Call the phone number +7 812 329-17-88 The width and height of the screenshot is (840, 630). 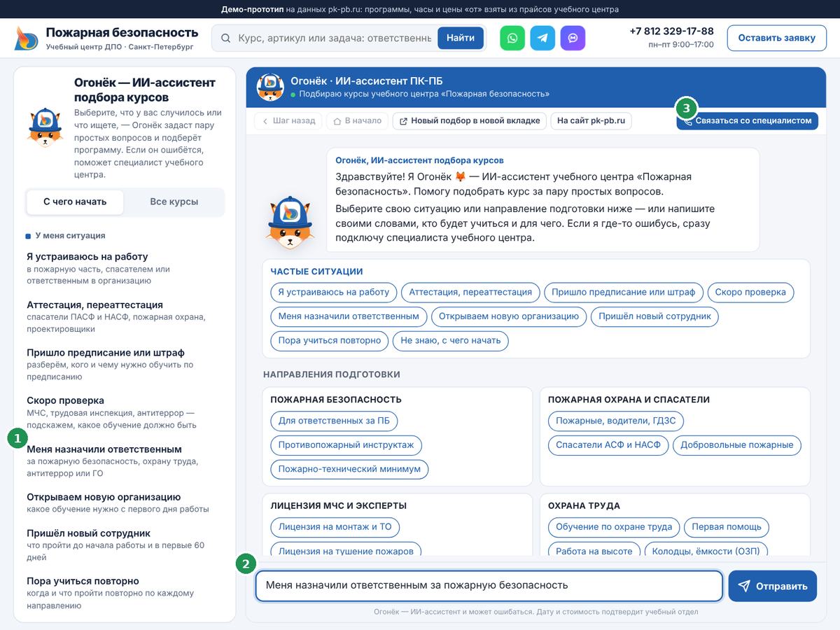(671, 31)
